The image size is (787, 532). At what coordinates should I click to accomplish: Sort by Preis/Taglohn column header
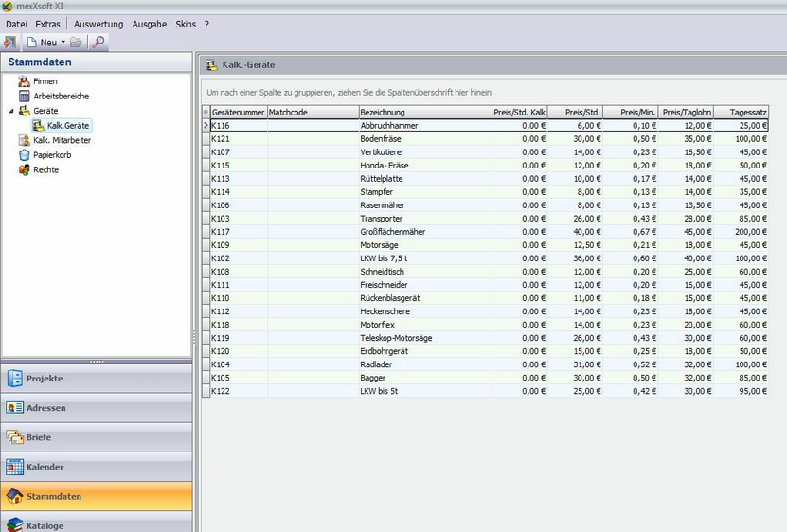tap(686, 112)
